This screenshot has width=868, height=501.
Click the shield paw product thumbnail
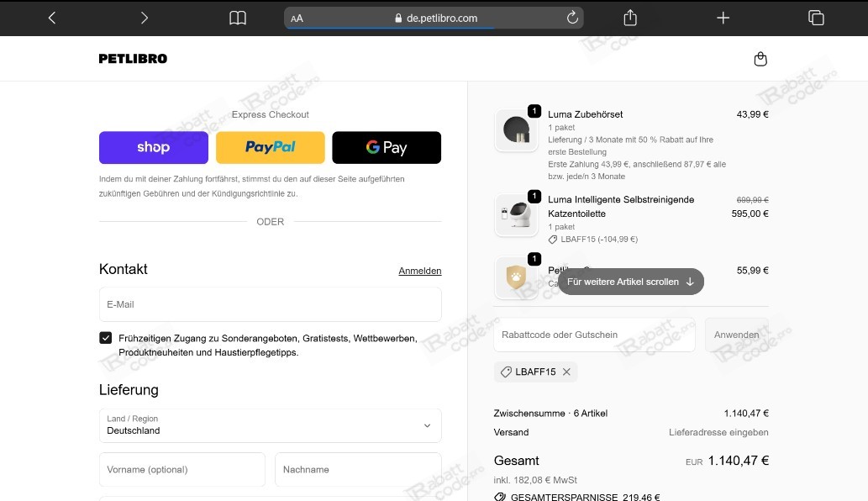tap(516, 277)
